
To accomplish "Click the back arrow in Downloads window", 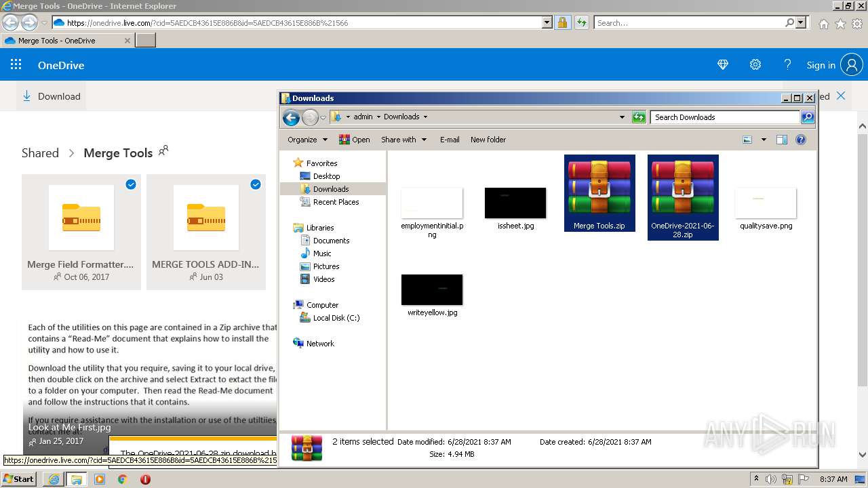I will pos(291,118).
